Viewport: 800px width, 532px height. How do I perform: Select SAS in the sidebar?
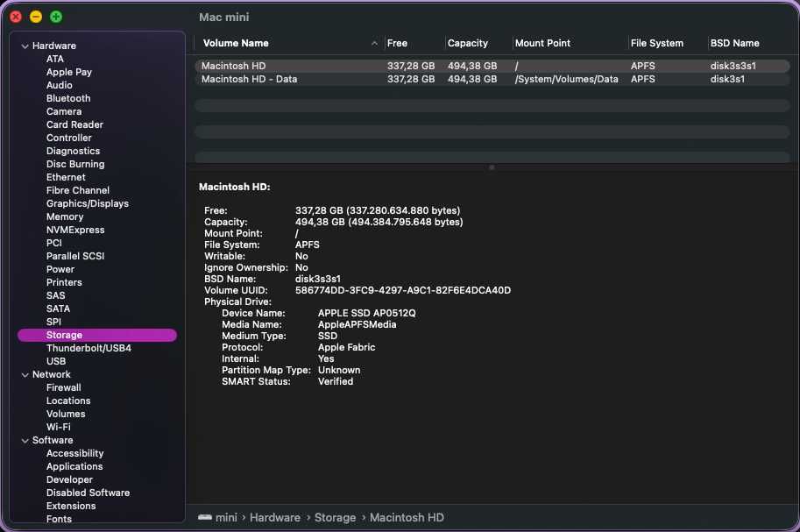55,295
